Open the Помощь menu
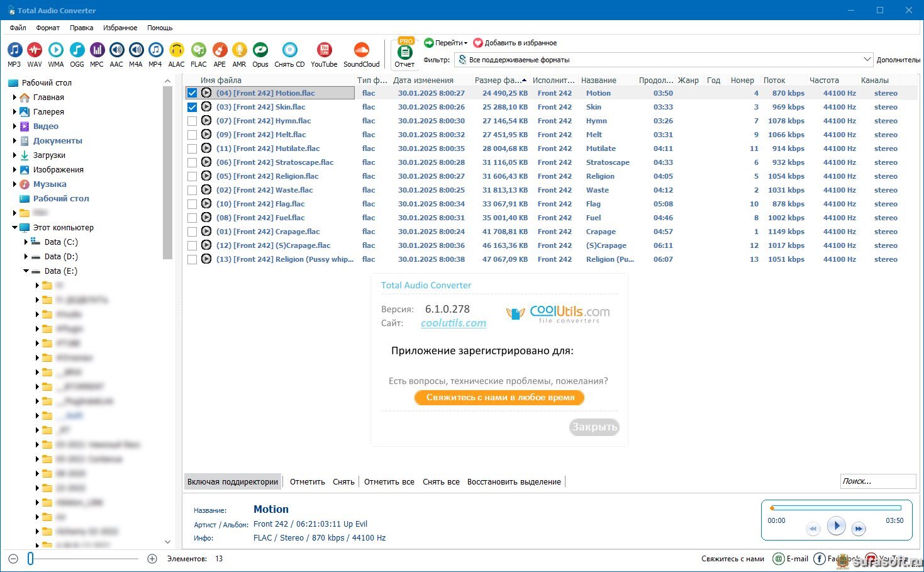Viewport: 924px width, 572px height. pos(160,28)
